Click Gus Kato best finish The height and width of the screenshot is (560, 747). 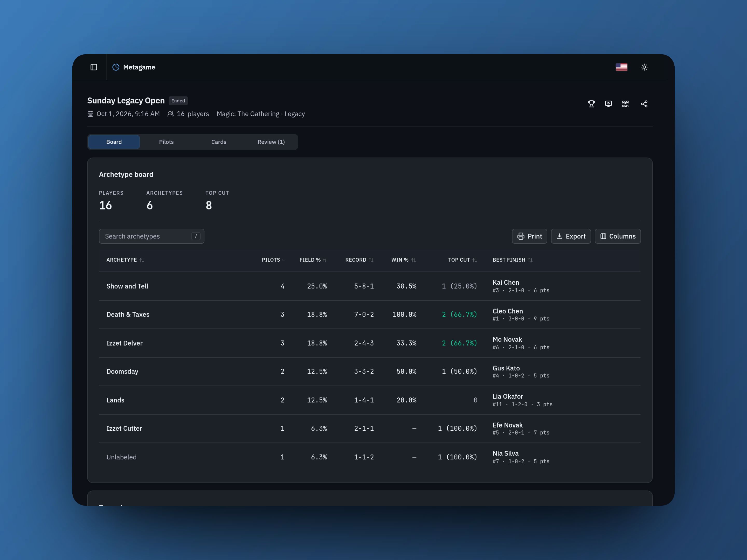click(506, 368)
